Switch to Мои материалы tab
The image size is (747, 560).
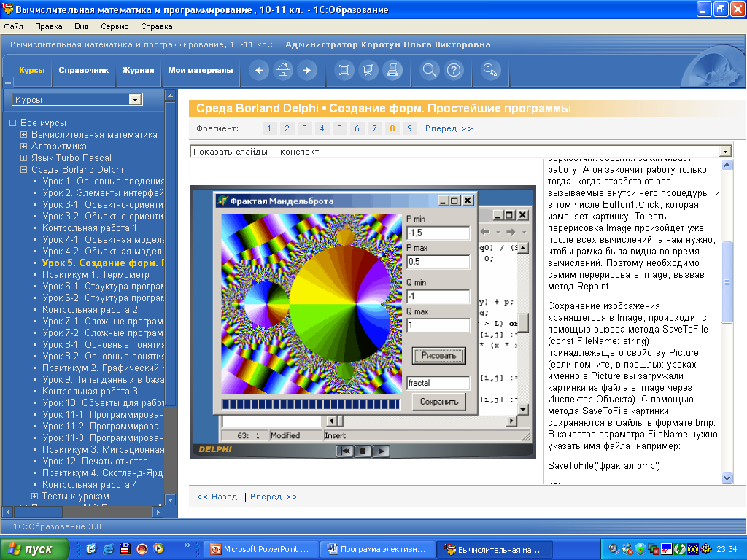click(x=201, y=71)
